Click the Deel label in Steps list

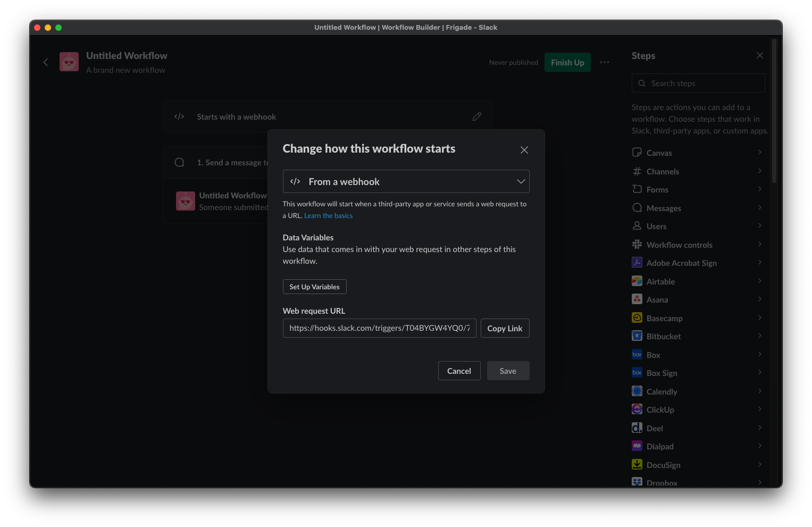tap(655, 428)
